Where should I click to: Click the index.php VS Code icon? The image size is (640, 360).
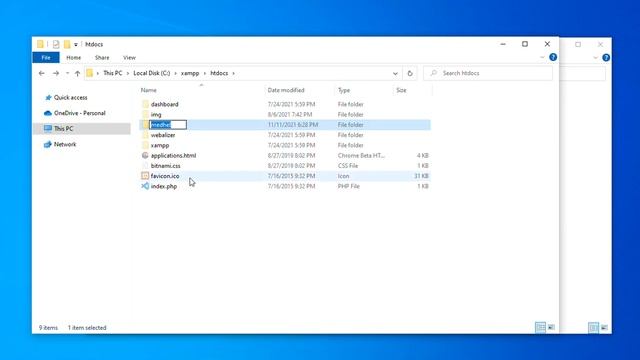pos(145,186)
